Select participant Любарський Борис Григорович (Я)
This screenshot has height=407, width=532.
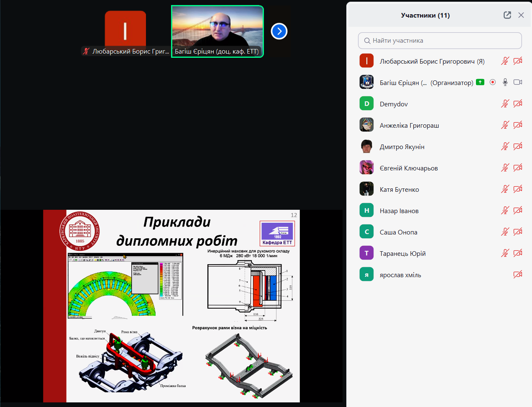[x=440, y=61]
